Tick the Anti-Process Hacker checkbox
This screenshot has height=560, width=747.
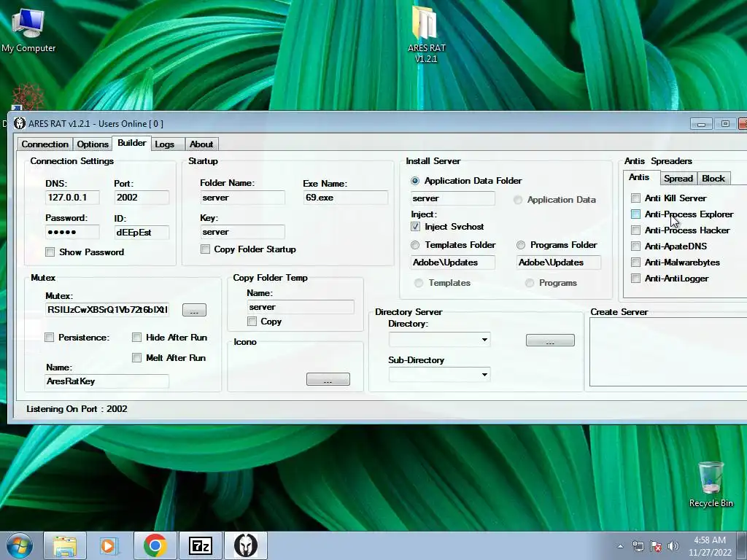[635, 230]
